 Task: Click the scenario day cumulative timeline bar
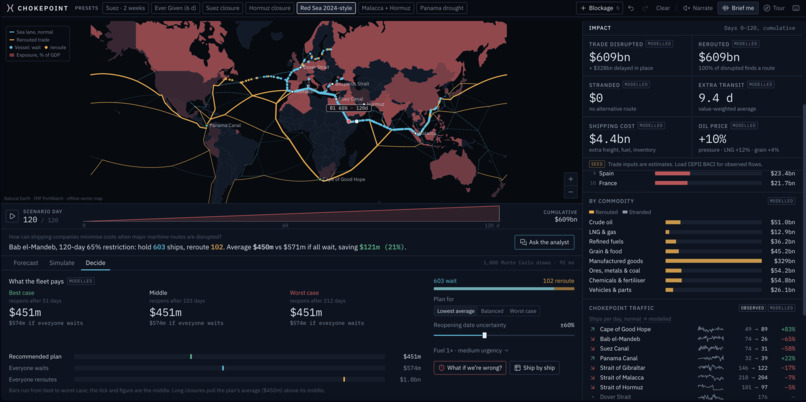(291, 215)
